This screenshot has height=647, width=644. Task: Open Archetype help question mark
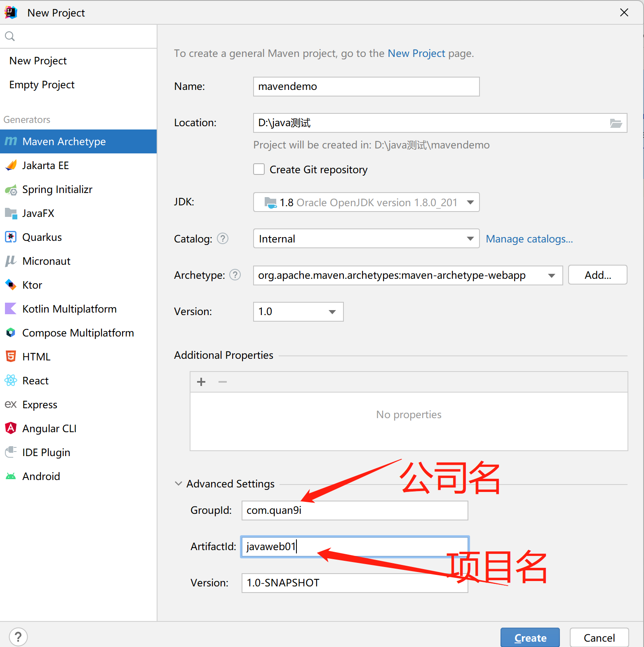point(235,275)
